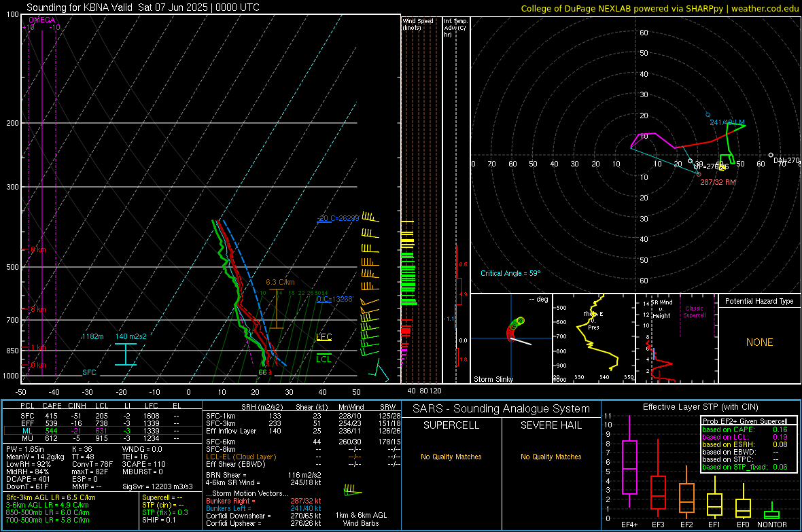802x532 pixels.
Task: Click the Critical Angle = 59° text
Action: pyautogui.click(x=510, y=273)
